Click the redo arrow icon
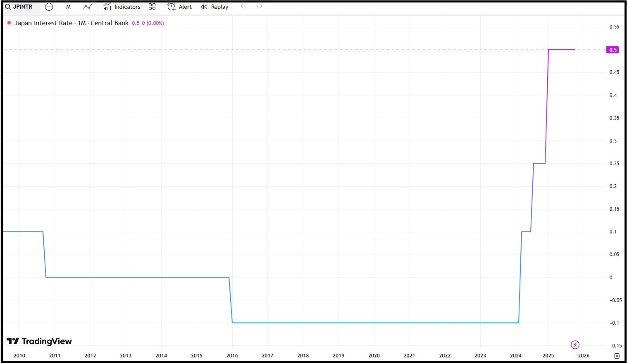This screenshot has height=364, width=627. coord(259,7)
